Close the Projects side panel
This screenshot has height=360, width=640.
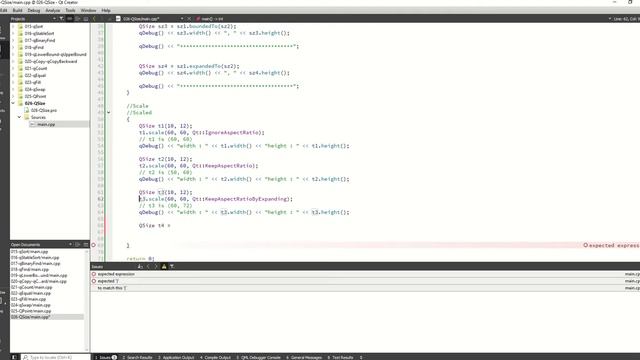point(86,19)
